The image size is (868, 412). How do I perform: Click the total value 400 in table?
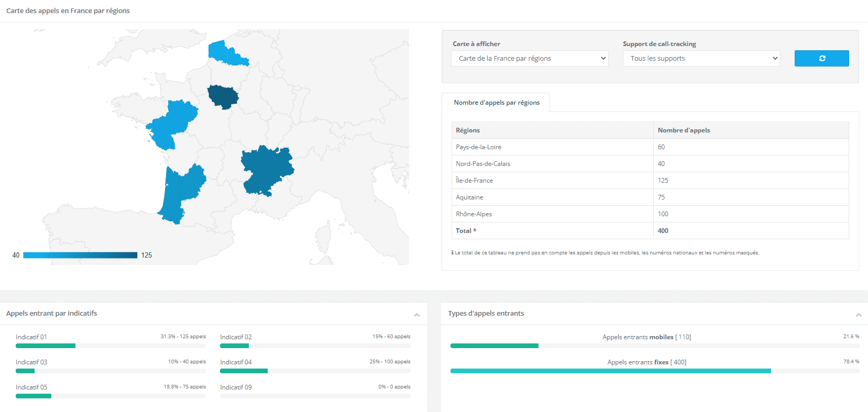coord(663,231)
